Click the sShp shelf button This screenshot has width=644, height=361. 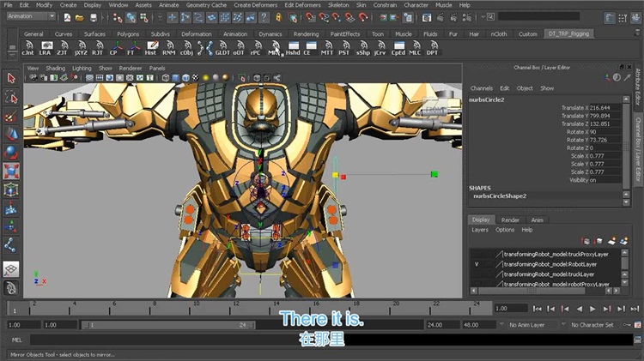pyautogui.click(x=363, y=48)
